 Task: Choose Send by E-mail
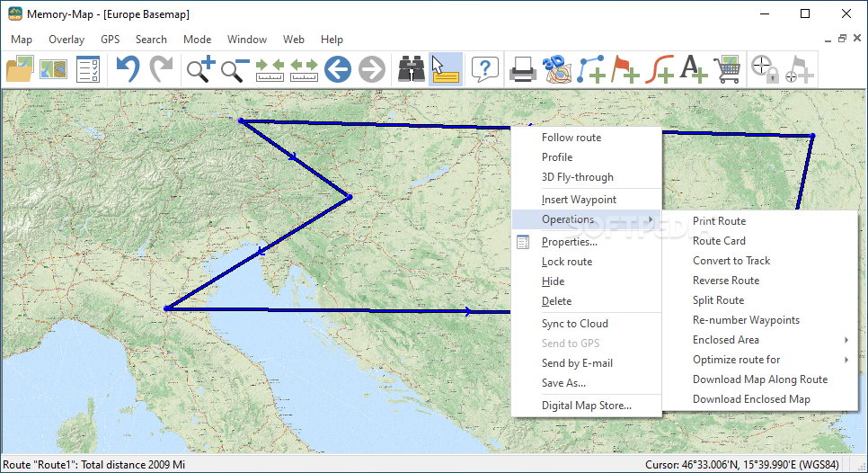(x=577, y=363)
